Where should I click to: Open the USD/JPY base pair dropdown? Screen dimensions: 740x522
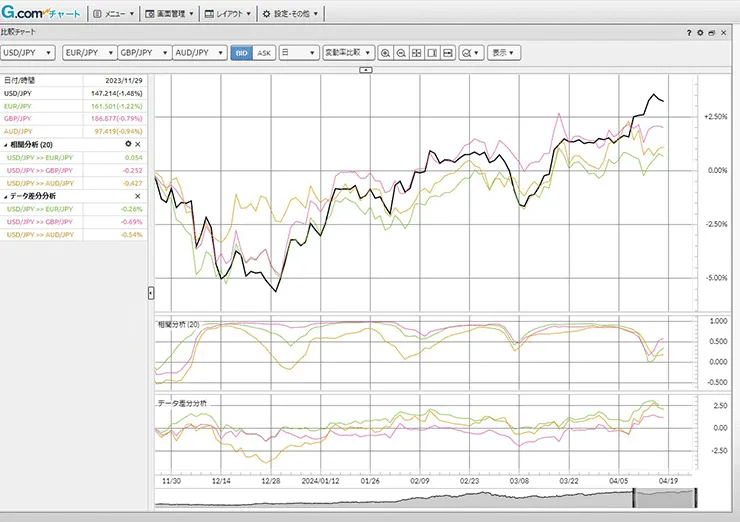tap(28, 53)
